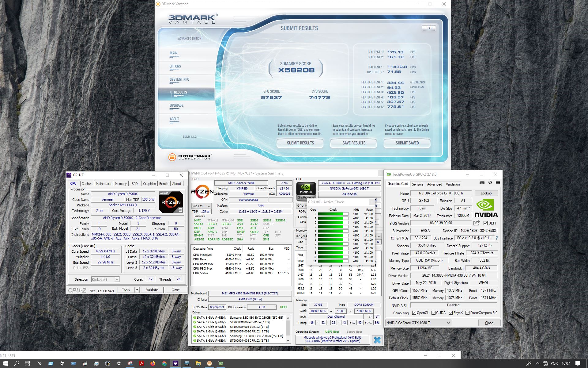
Task: Click the CPU-Z Close button
Action: pos(175,290)
